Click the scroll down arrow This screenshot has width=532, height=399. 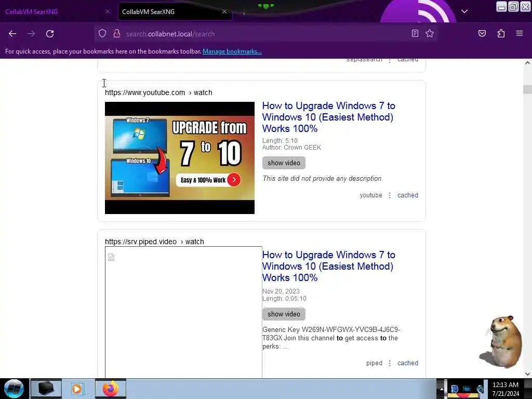pos(527,374)
